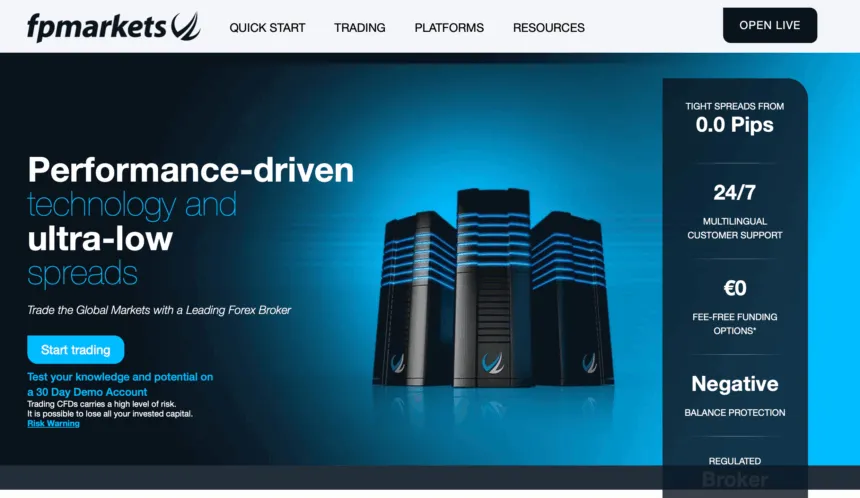Screen dimensions: 860x498
Task: Click the 'Performance-driven' headline
Action: pyautogui.click(x=190, y=169)
